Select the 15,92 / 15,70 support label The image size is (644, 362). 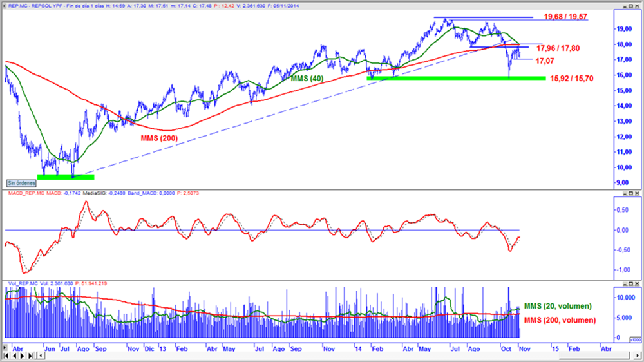point(571,79)
